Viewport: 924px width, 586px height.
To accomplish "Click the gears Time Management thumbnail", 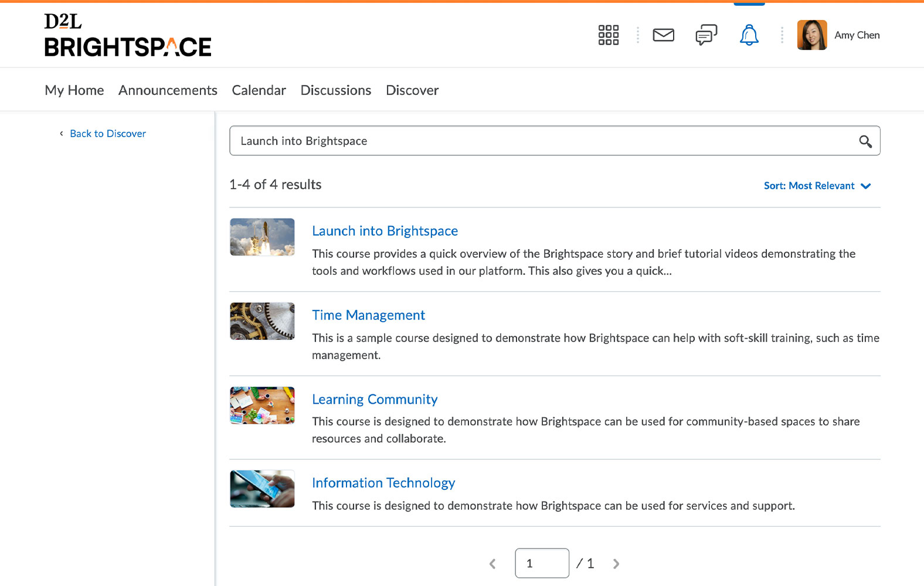I will click(x=262, y=321).
